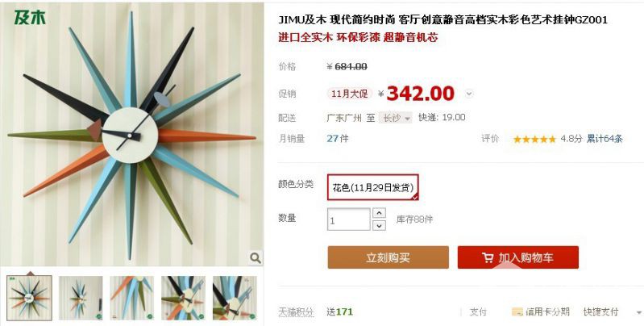The image size is (644, 326).
Task: Click the shopping cart icon in red button
Action: (x=488, y=257)
